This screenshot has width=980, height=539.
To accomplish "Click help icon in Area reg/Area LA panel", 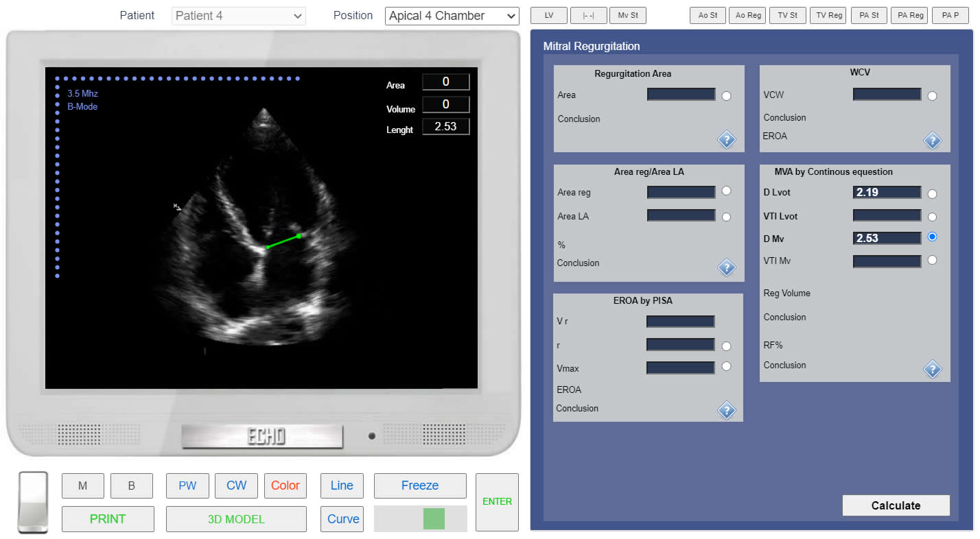I will point(726,267).
